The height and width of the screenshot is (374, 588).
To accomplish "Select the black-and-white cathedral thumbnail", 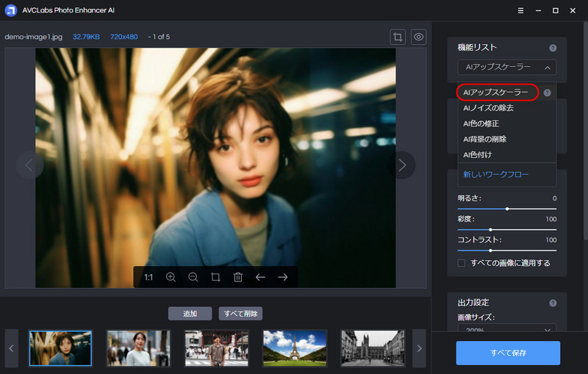I will 373,348.
